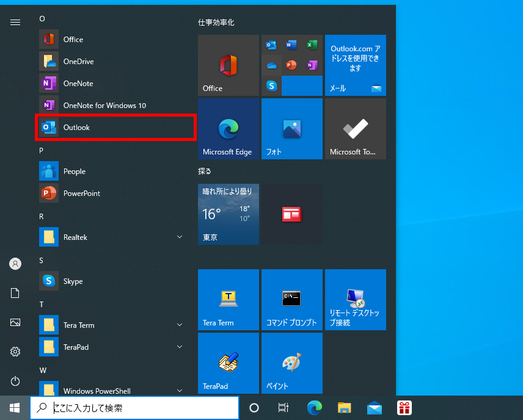Viewport: 523px width, 420px height.
Task: Expand the Tera Term folder
Action: point(180,325)
